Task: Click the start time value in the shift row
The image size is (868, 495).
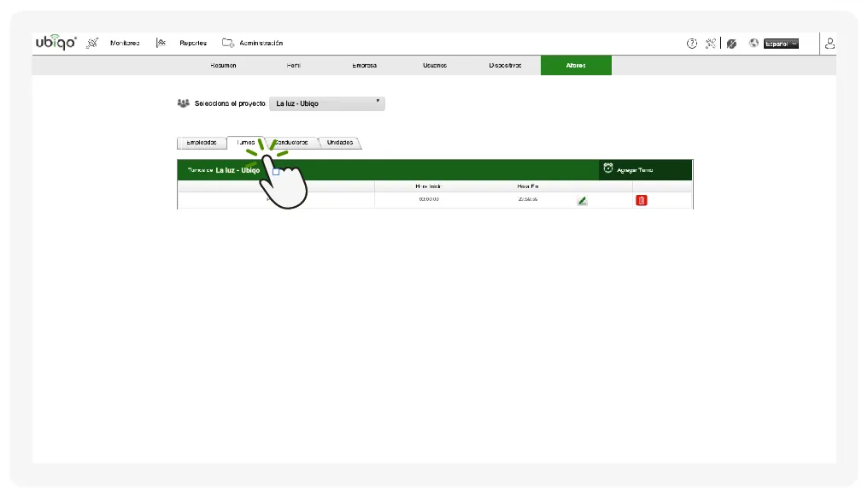Action: point(429,199)
